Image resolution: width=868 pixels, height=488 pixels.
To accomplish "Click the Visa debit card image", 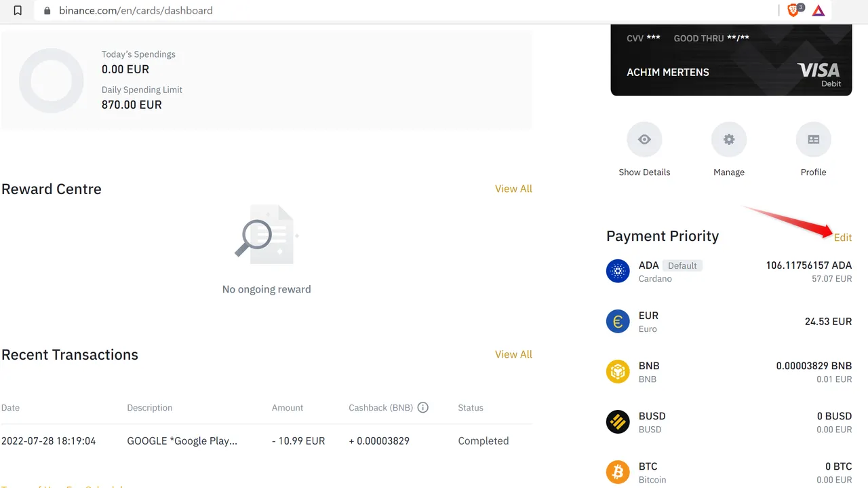I will click(731, 60).
